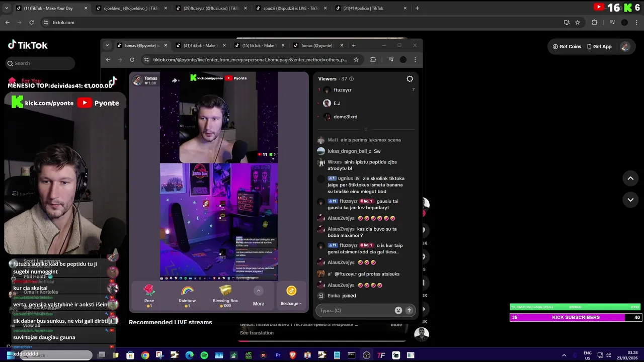Open profile avatar in back TikTok window
Viewport: 644px width, 362px height.
tap(625, 47)
